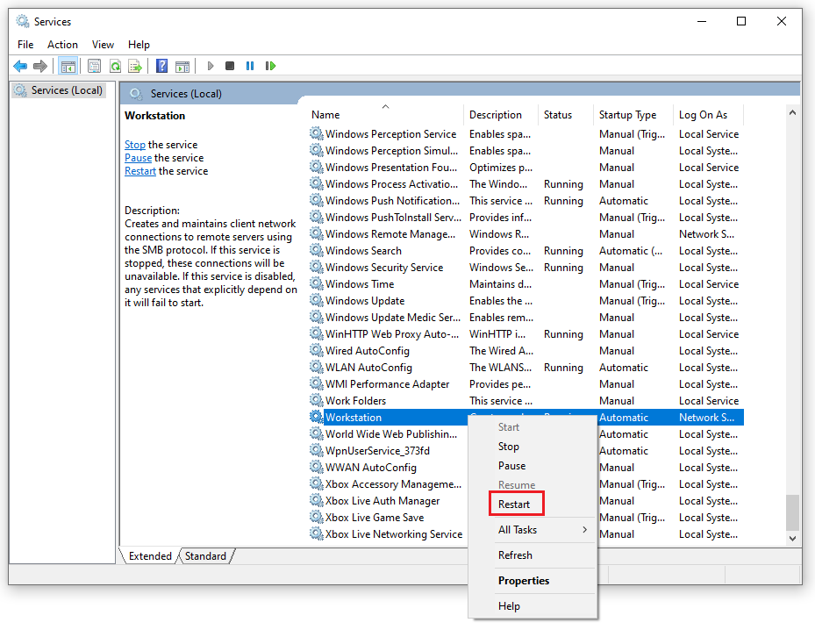The width and height of the screenshot is (815, 644).
Task: Click the gear icon beside Wired AutoConfig
Action: click(x=317, y=350)
